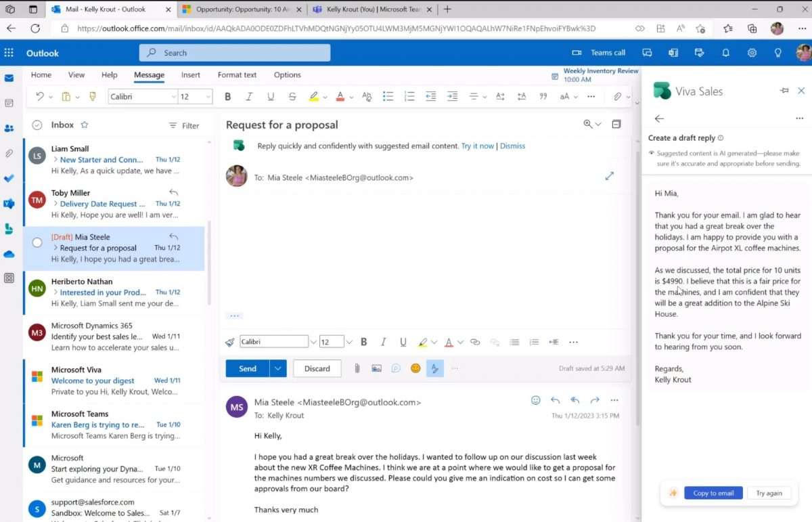Expand the Send options dropdown arrow
This screenshot has width=812, height=522.
(278, 368)
